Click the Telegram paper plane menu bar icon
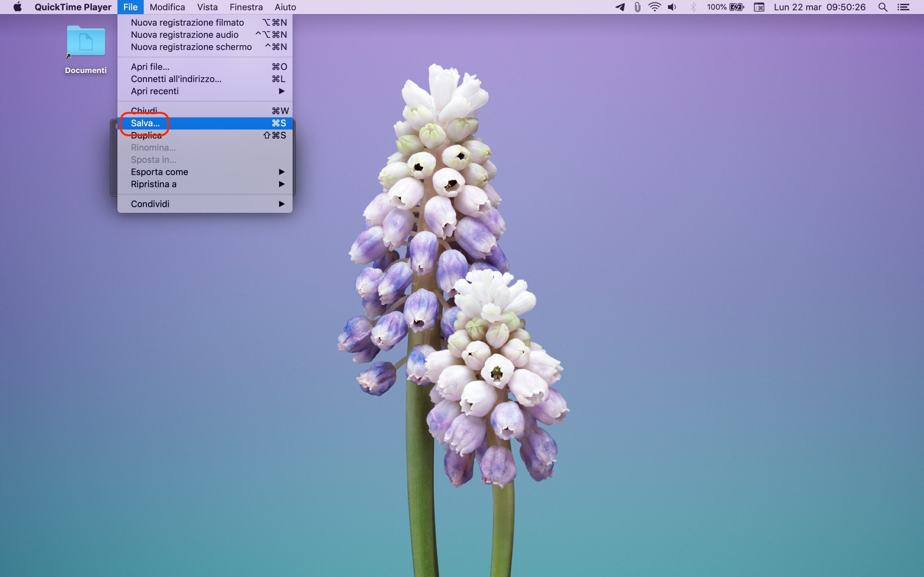The image size is (924, 577). click(620, 7)
